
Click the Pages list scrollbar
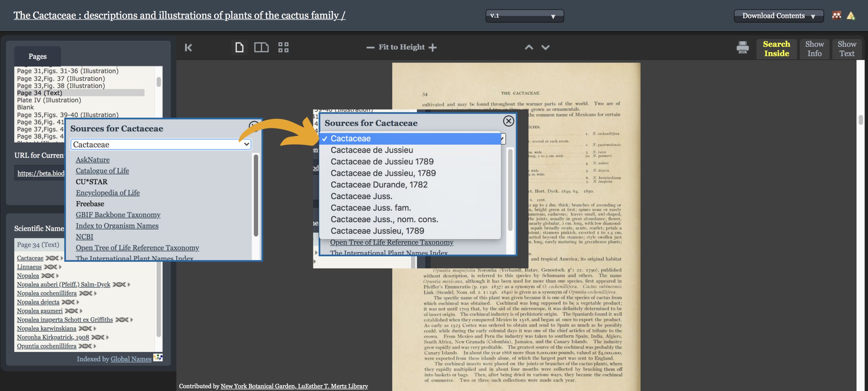[158, 82]
